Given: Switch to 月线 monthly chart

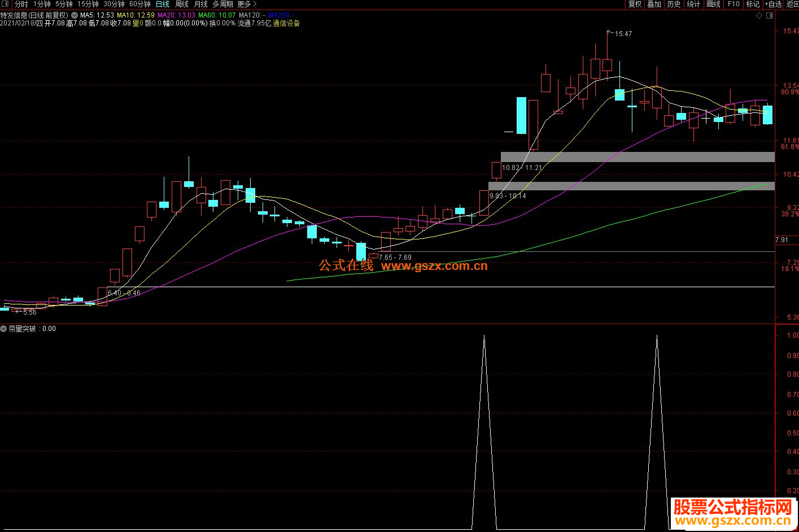Looking at the screenshot, I should 201,4.
